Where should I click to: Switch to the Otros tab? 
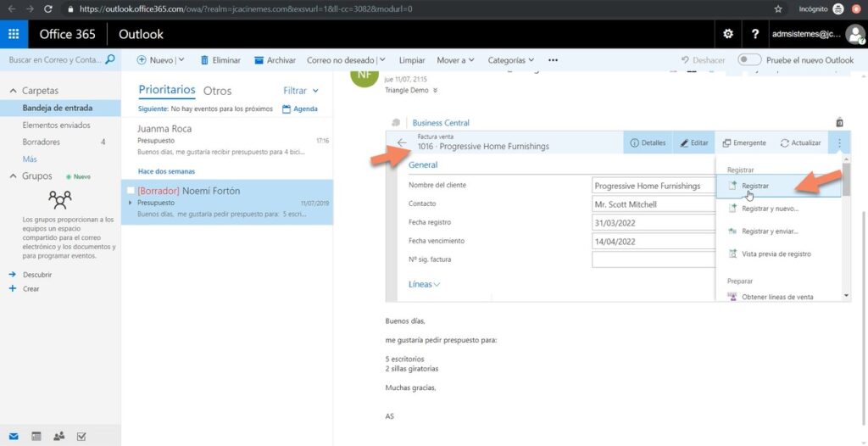[217, 91]
